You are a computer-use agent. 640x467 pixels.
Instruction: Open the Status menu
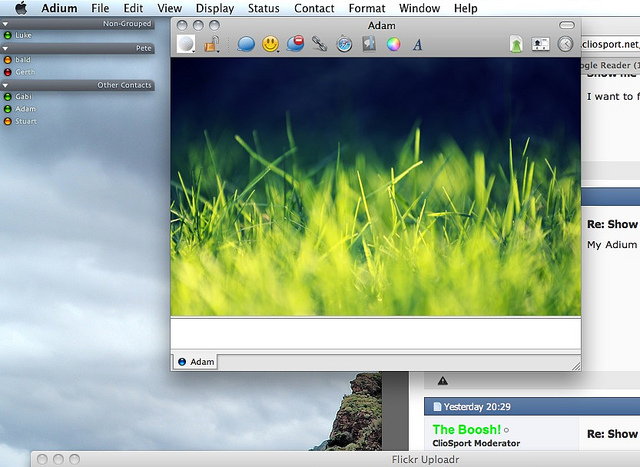264,8
